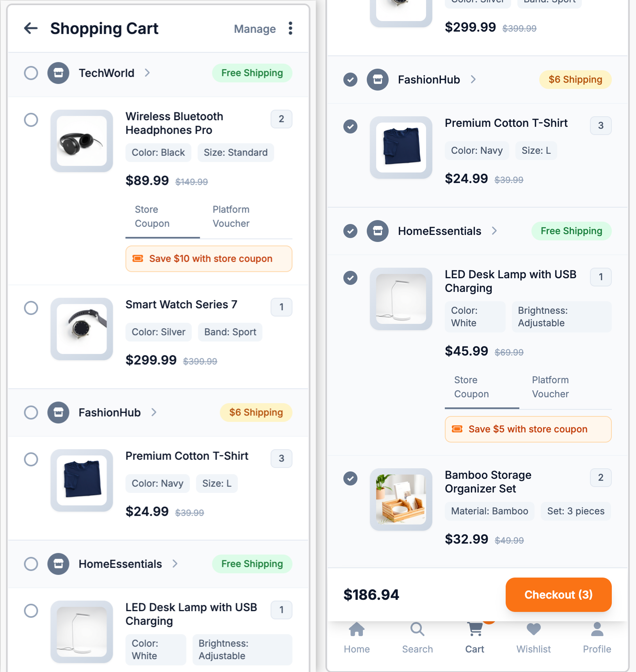The image size is (636, 672).
Task: Uncheck the Premium Cotton T-Shirt item
Action: point(350,127)
